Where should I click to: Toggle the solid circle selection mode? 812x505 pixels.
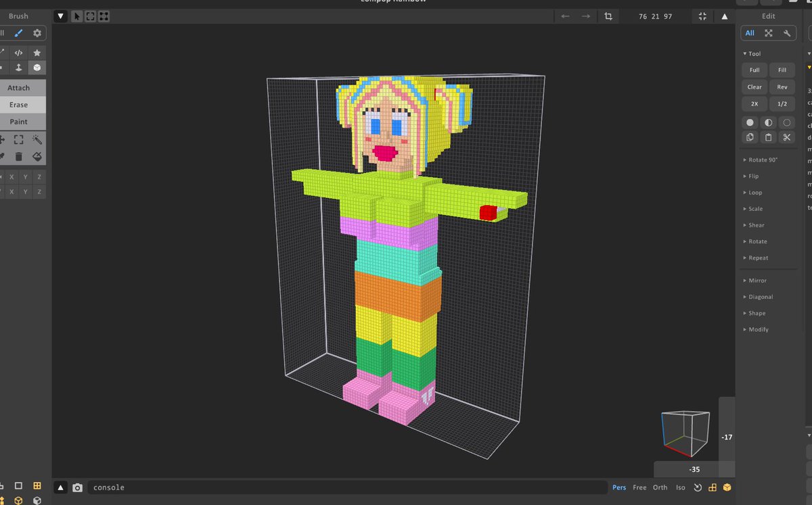click(750, 122)
